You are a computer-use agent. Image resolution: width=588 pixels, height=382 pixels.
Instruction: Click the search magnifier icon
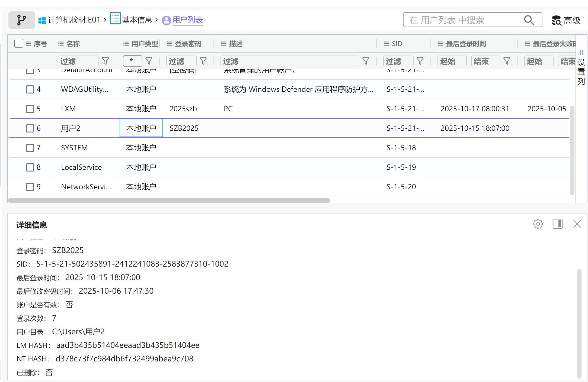[529, 20]
